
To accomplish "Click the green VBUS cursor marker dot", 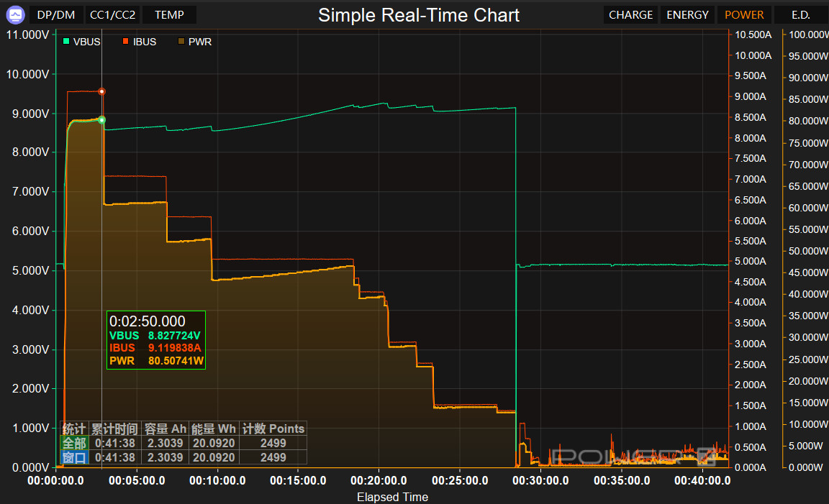I will [102, 119].
